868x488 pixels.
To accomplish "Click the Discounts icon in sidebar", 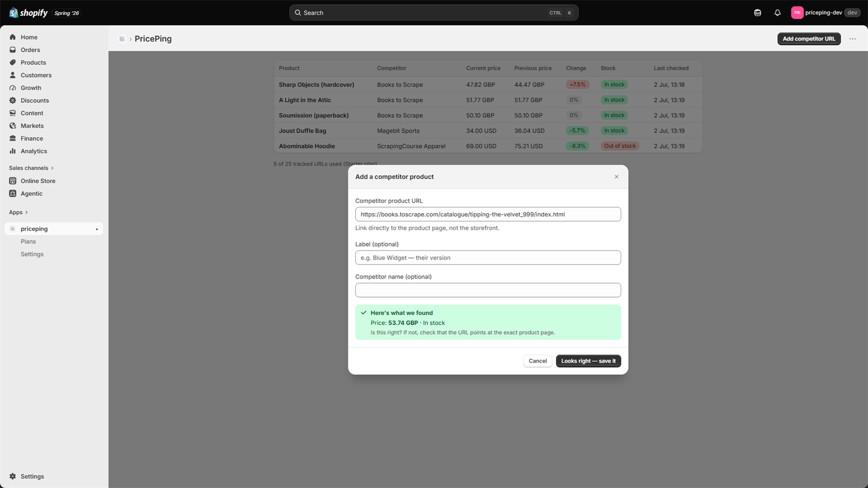I will pyautogui.click(x=12, y=100).
